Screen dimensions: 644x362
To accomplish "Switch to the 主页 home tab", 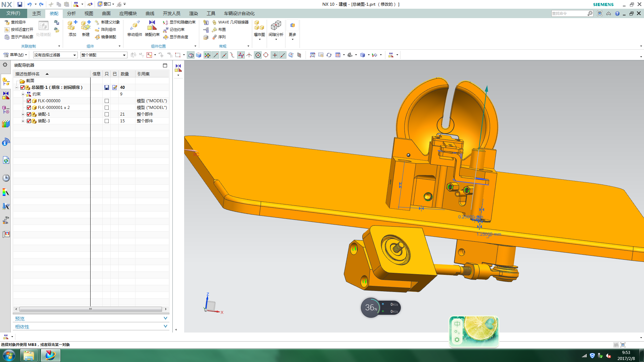I will [37, 13].
